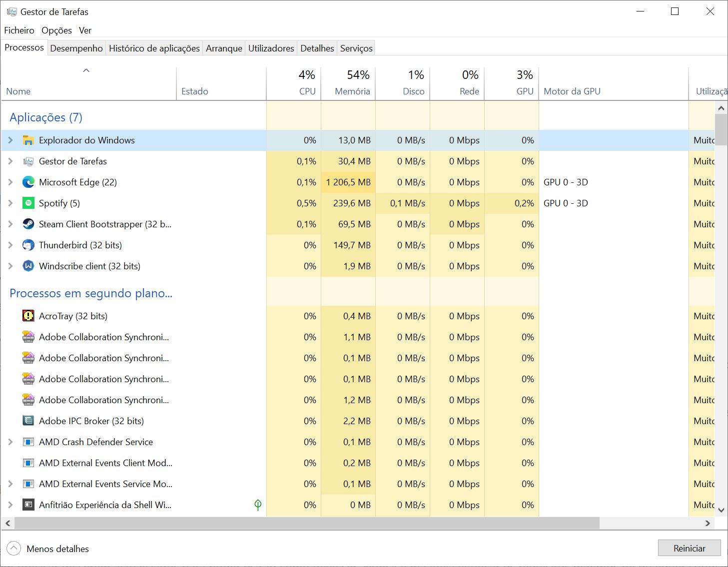Select the Aplicações (7) group heading
The image size is (728, 567).
[46, 117]
